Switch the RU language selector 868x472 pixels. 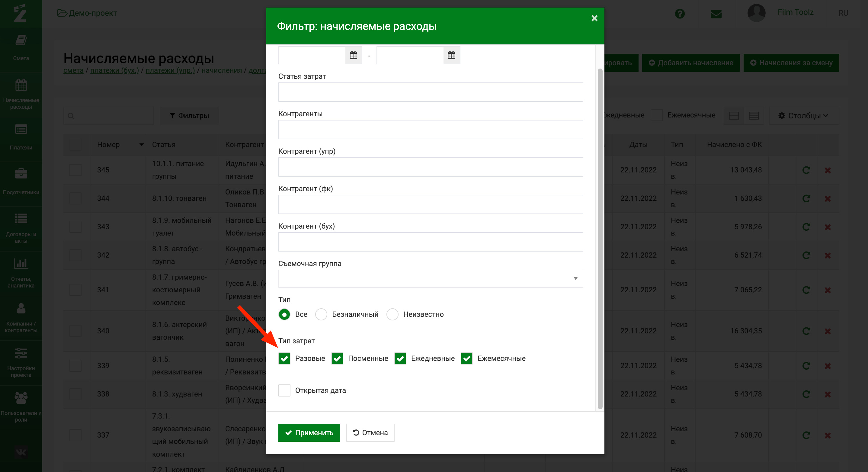tap(843, 13)
